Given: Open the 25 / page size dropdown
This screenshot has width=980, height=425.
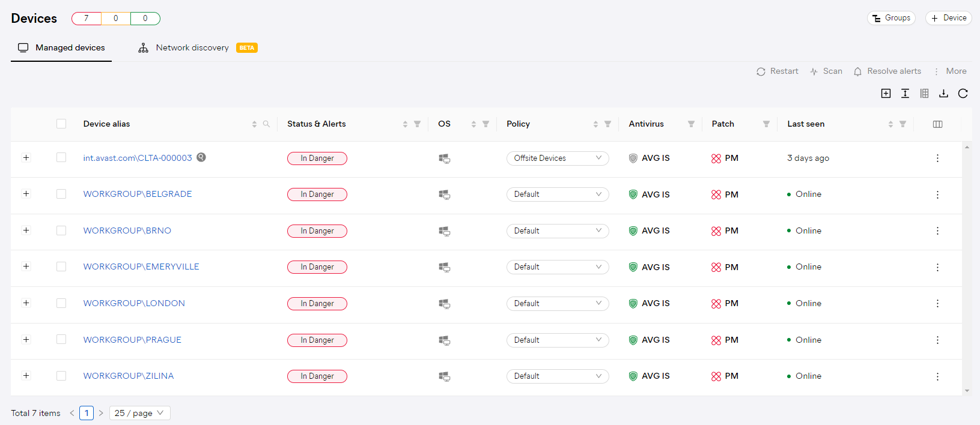Looking at the screenshot, I should point(140,413).
